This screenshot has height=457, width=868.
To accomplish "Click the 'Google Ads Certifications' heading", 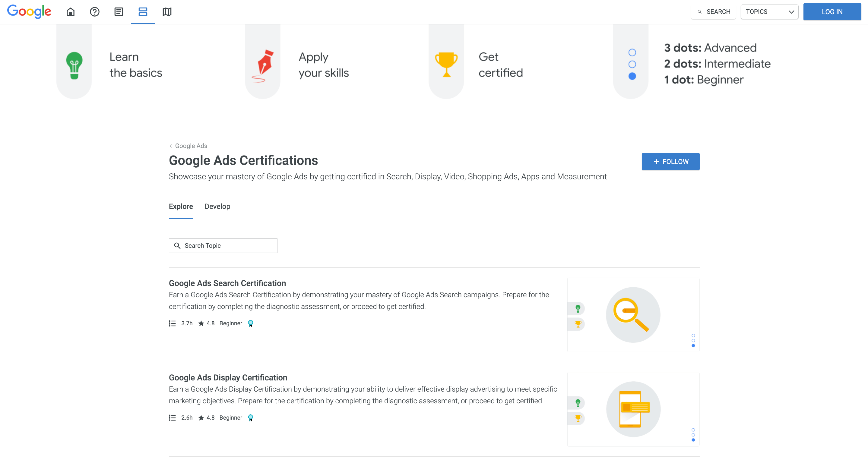I will pyautogui.click(x=243, y=161).
